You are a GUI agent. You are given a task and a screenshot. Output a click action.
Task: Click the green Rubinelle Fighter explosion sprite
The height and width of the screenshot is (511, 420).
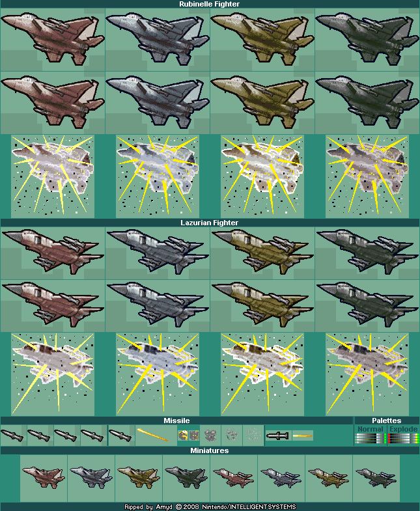tap(367, 176)
